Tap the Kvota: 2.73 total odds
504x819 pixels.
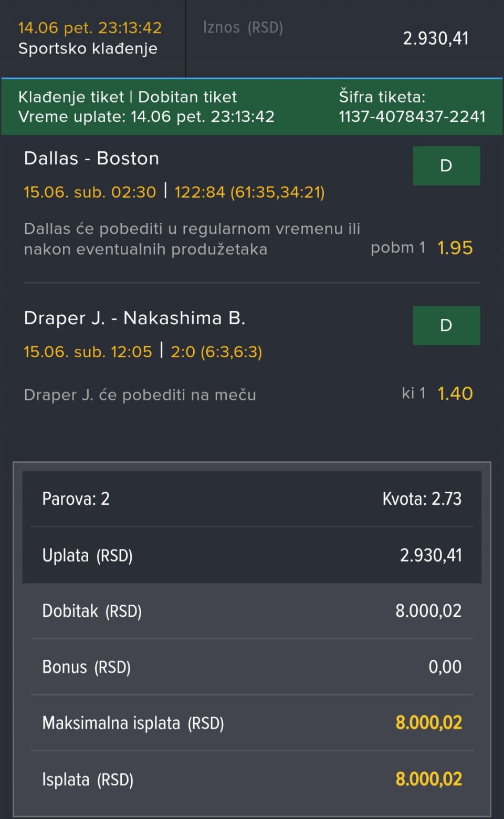tap(422, 499)
